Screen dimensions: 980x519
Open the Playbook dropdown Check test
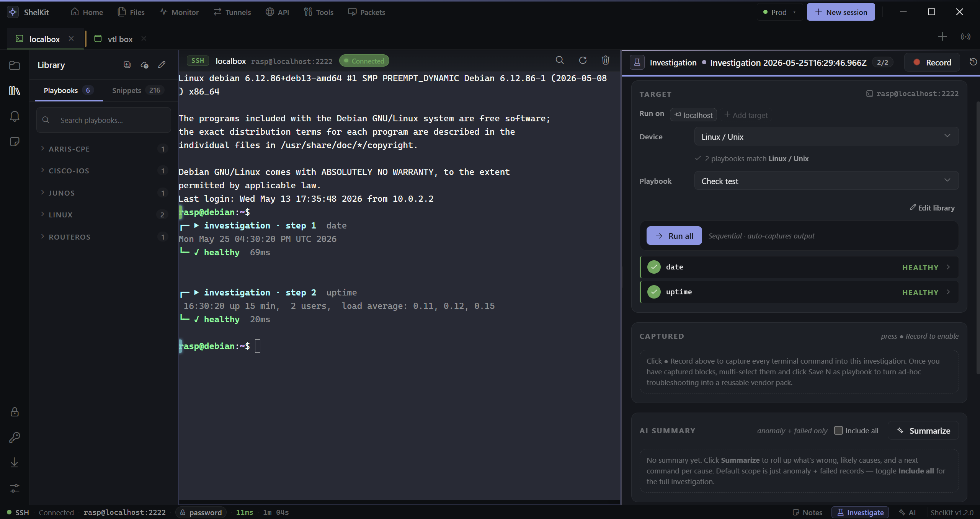(x=826, y=181)
